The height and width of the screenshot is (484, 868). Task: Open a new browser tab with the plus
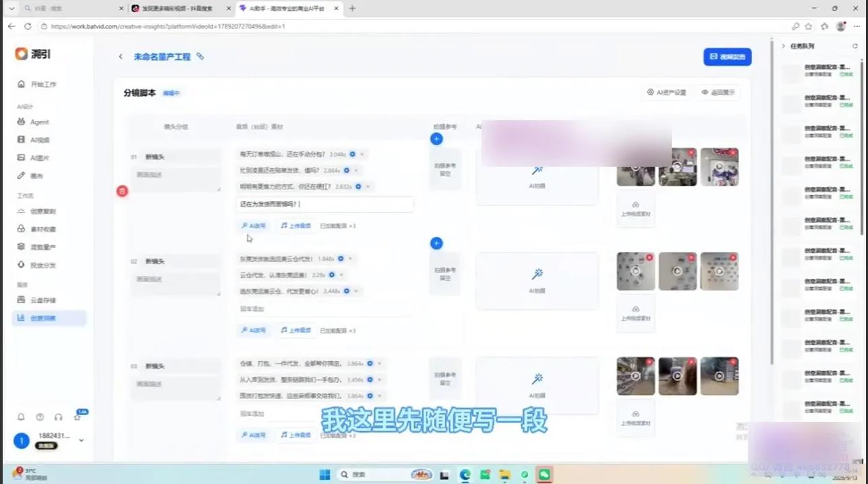[352, 8]
